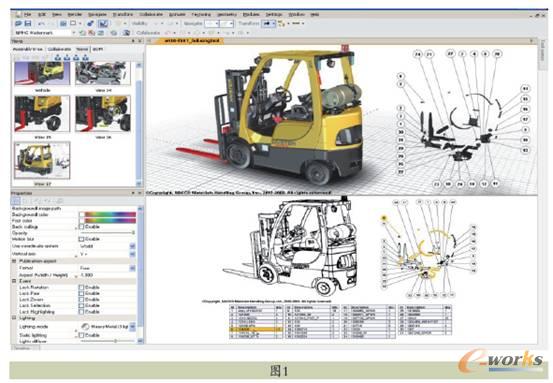Open the Format dropdown showing Free

[x=133, y=268]
